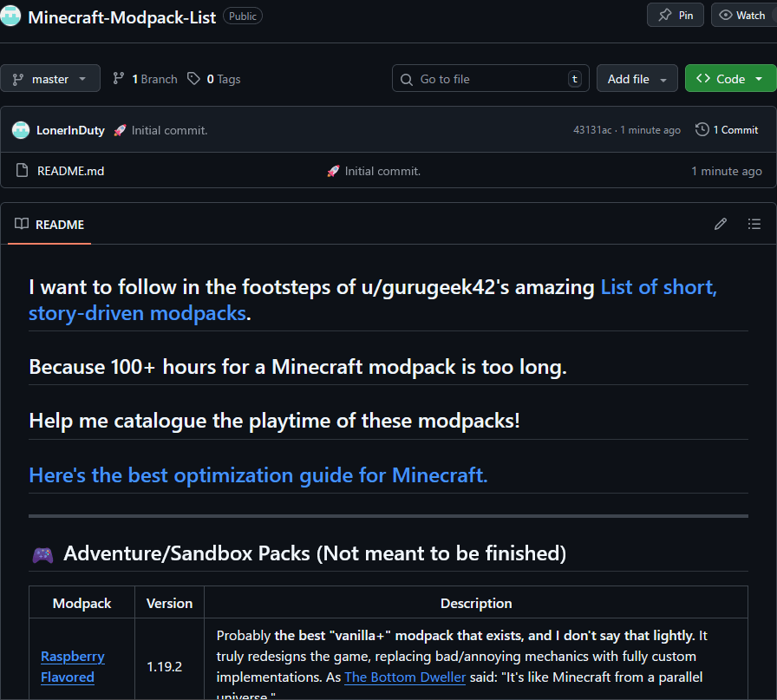Select the README tab

pyautogui.click(x=49, y=225)
